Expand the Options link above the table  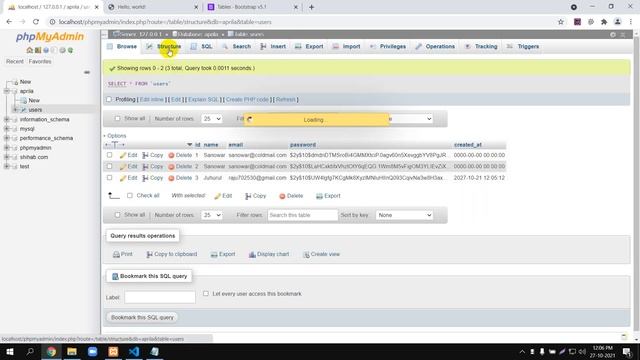115,136
